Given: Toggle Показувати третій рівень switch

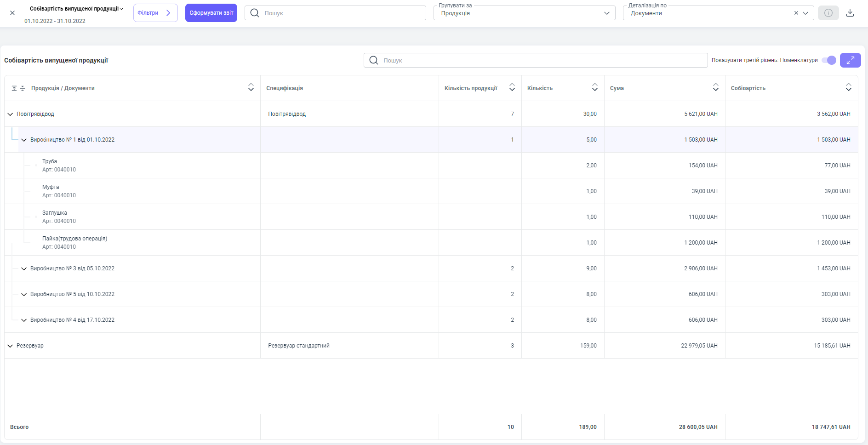Looking at the screenshot, I should coord(829,60).
